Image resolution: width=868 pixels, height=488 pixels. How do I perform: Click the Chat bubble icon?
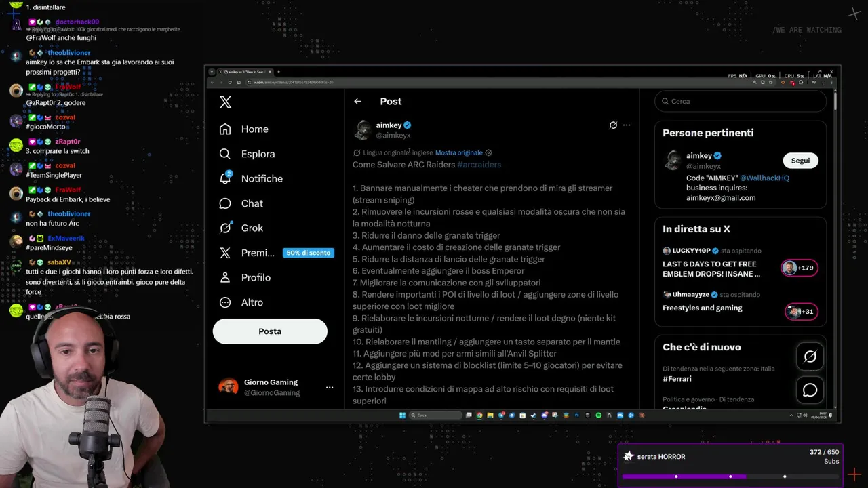[x=225, y=203]
